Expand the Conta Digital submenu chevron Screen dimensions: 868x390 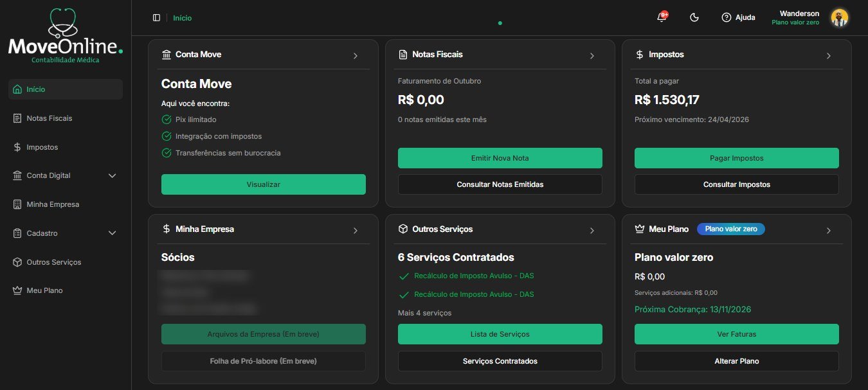[112, 175]
